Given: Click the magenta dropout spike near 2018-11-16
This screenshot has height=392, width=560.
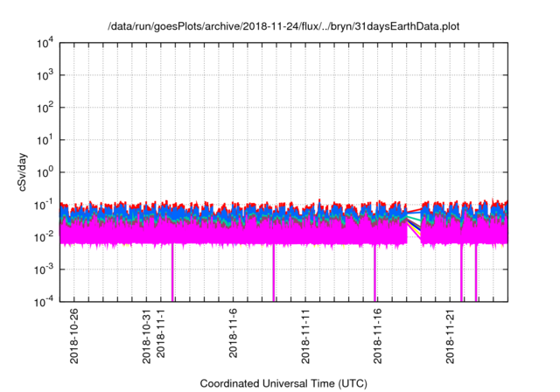Looking at the screenshot, I should pos(374,273).
